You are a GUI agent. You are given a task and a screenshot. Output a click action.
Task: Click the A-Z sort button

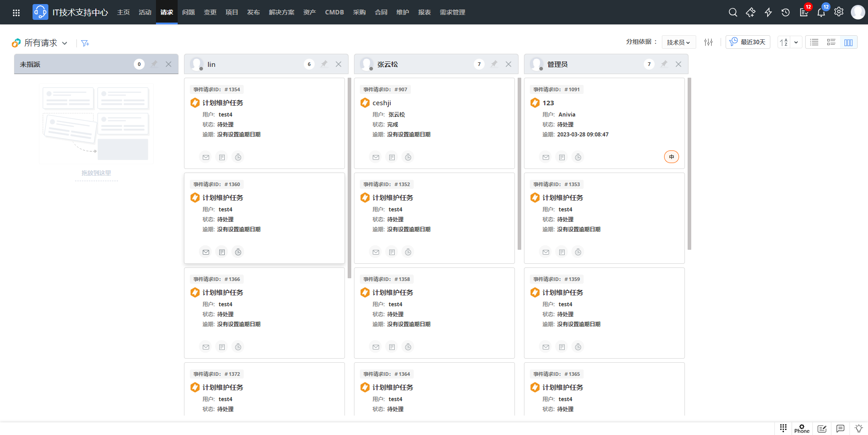tap(784, 42)
